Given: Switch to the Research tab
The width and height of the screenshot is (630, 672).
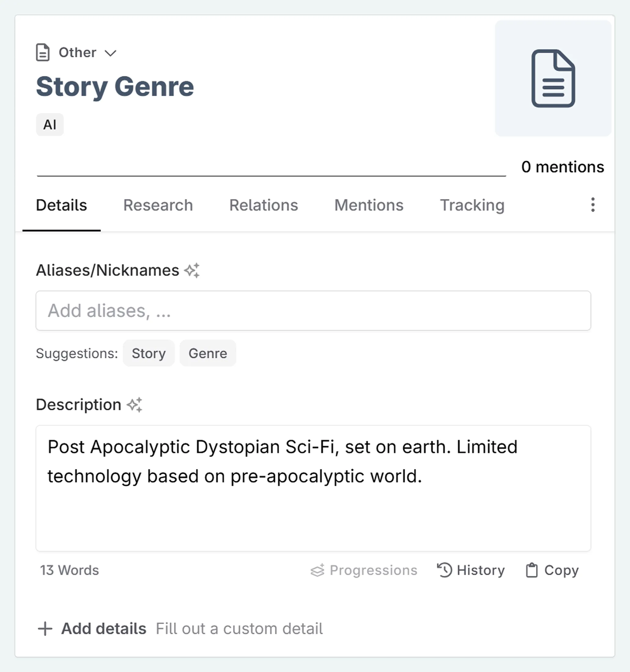Looking at the screenshot, I should 158,205.
